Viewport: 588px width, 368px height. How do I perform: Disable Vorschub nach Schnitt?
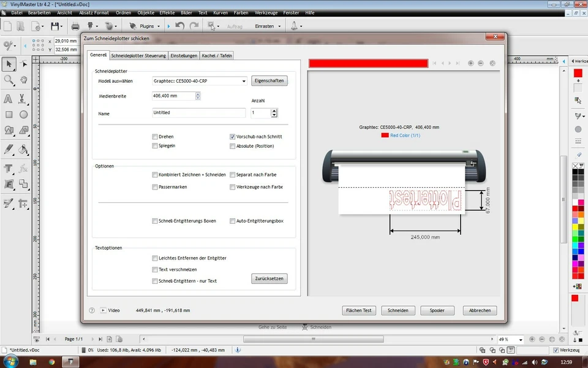pos(232,136)
